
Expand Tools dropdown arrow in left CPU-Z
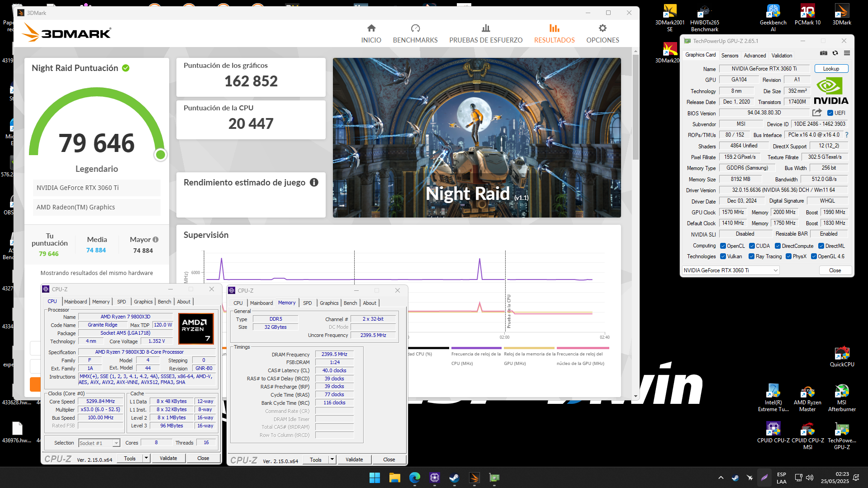[146, 458]
